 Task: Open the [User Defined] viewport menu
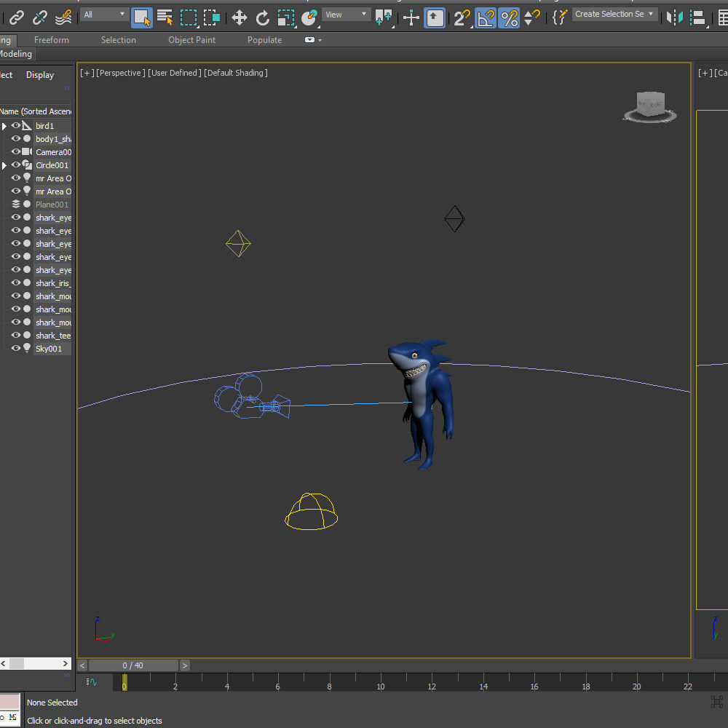pyautogui.click(x=175, y=73)
